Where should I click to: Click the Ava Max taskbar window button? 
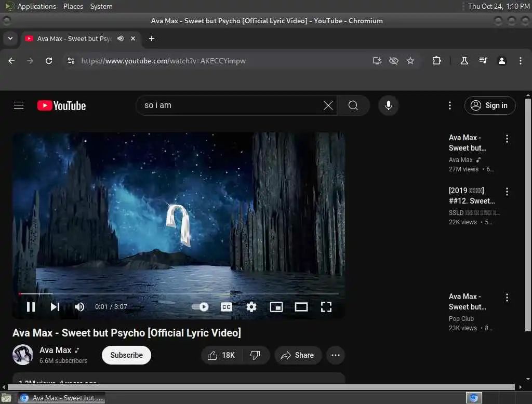click(62, 398)
